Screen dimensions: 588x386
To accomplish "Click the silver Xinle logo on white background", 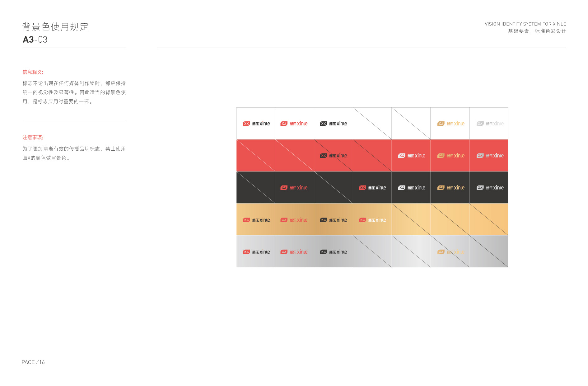I will coord(490,124).
